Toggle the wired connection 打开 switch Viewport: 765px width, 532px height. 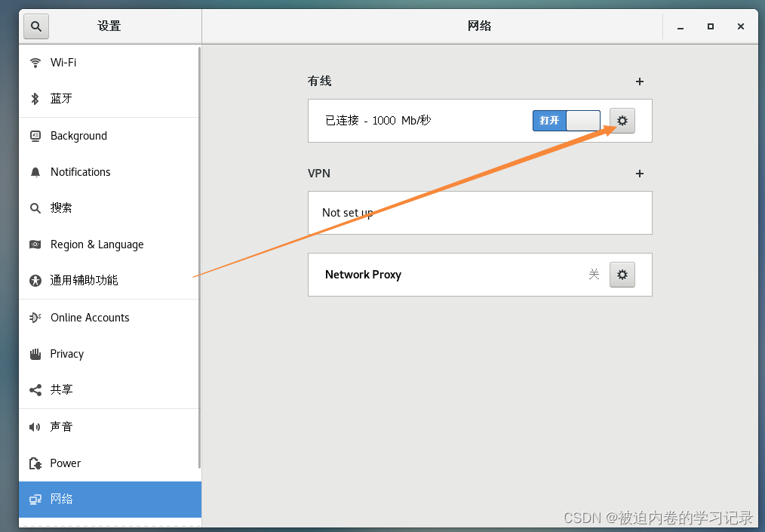(x=567, y=121)
